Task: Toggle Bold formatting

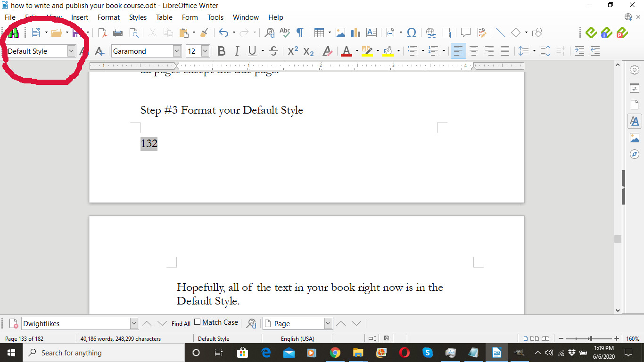Action: [221, 51]
